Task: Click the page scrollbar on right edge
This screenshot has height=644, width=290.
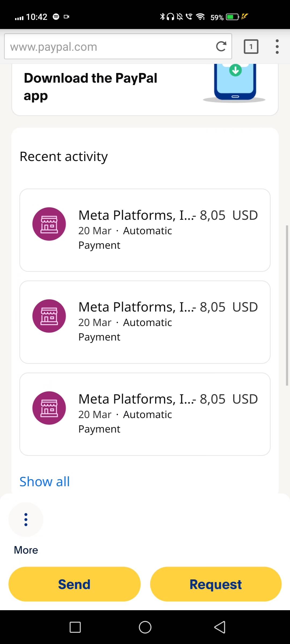Action: coord(287,305)
